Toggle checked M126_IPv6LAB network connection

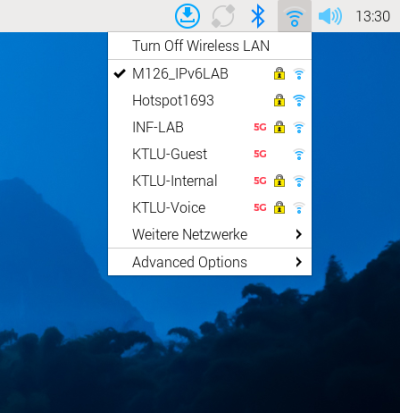(210, 74)
